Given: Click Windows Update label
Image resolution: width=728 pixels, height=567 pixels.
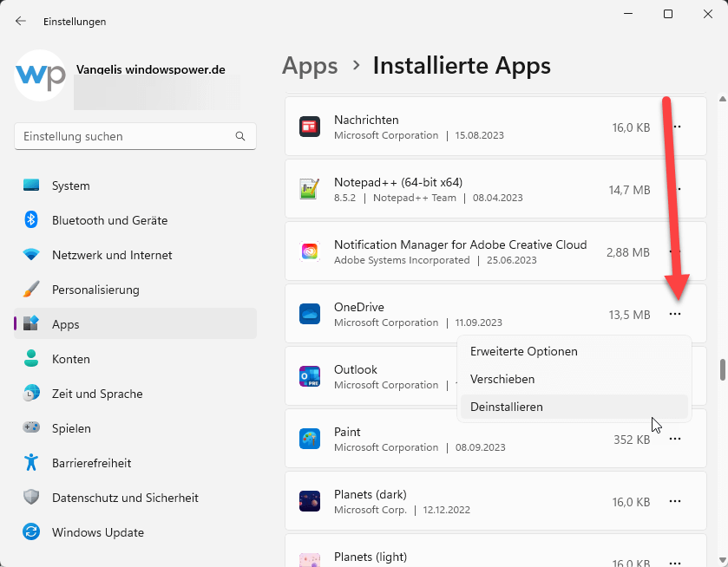Looking at the screenshot, I should pos(98,532).
